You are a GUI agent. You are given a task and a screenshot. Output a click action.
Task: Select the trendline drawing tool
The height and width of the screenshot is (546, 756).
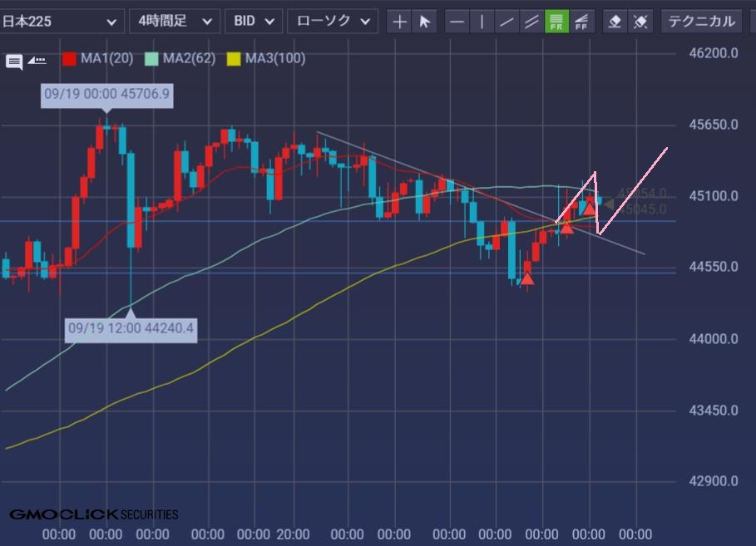[506, 22]
